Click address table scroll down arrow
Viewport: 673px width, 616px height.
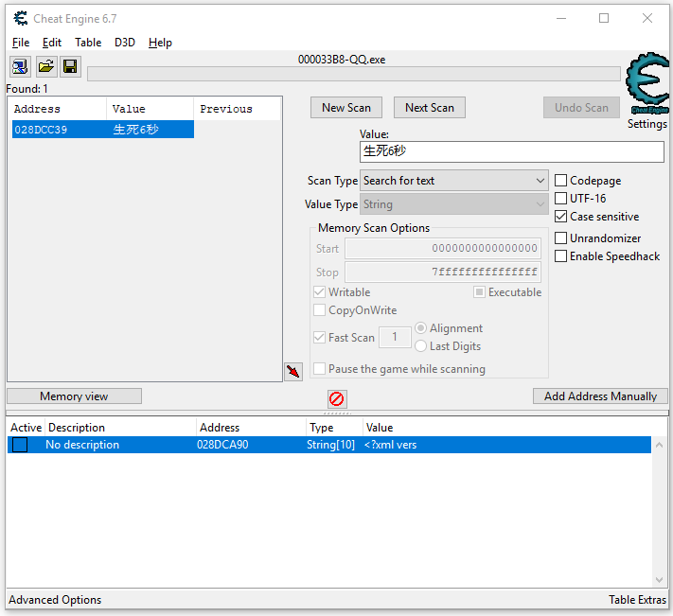(x=659, y=580)
